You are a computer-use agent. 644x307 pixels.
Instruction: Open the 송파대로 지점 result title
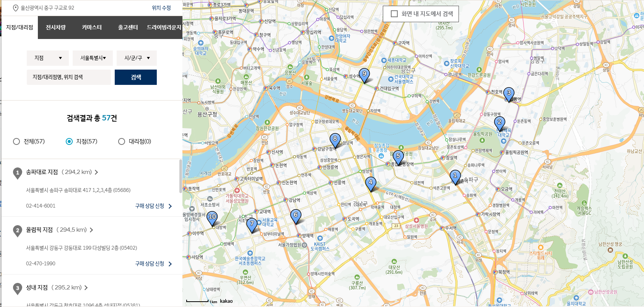click(42, 172)
